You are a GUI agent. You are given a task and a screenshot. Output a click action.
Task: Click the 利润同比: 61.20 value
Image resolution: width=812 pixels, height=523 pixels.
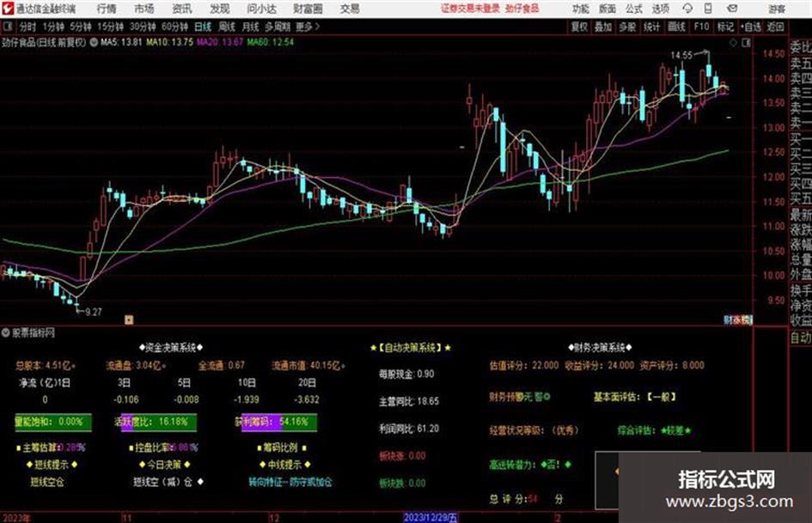click(x=409, y=429)
